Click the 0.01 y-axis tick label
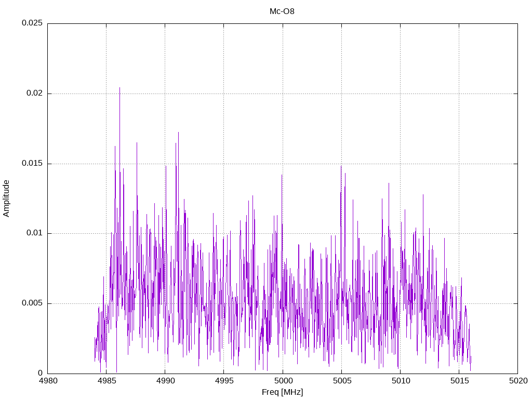This screenshot has width=532, height=399. pos(35,233)
